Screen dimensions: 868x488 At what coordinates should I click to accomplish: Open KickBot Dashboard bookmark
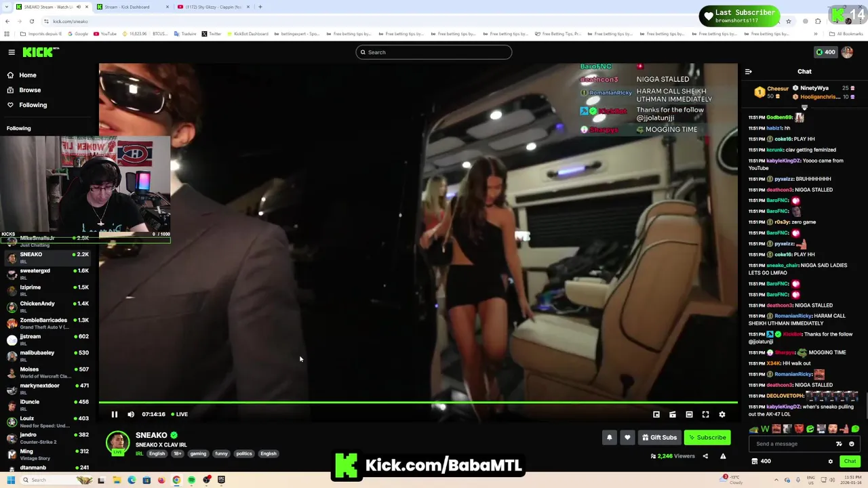(x=248, y=34)
